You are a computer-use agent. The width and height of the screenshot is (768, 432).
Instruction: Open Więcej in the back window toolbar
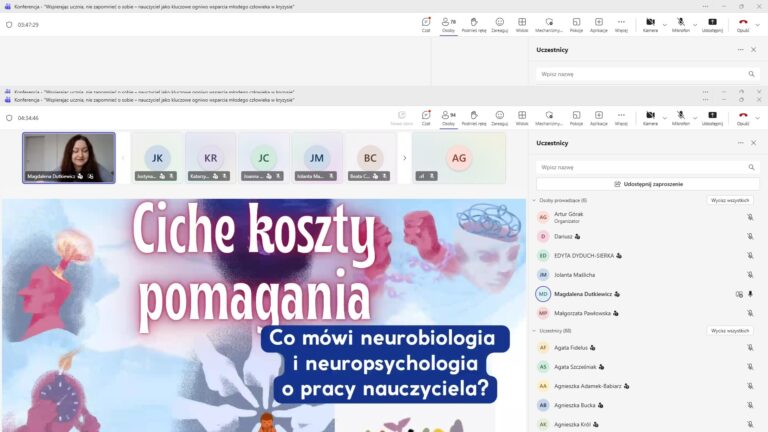tap(621, 24)
